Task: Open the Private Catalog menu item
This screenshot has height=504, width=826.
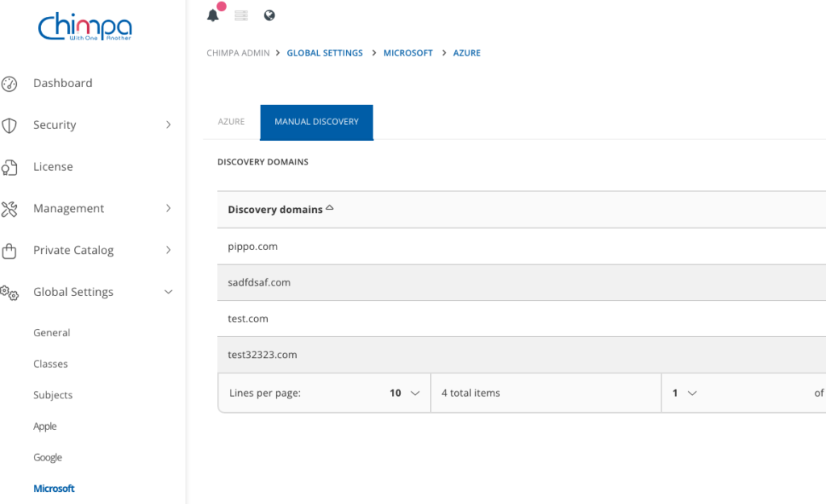Action: [x=73, y=250]
